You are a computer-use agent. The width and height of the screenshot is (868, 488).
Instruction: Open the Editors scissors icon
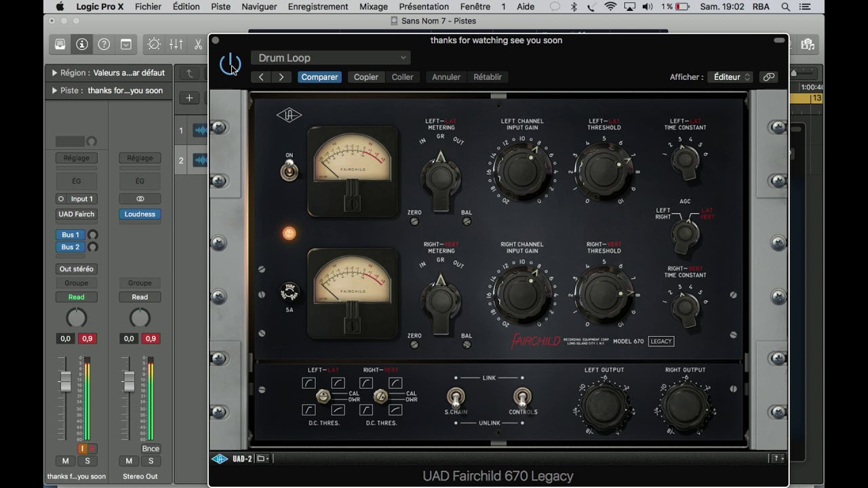pyautogui.click(x=197, y=44)
